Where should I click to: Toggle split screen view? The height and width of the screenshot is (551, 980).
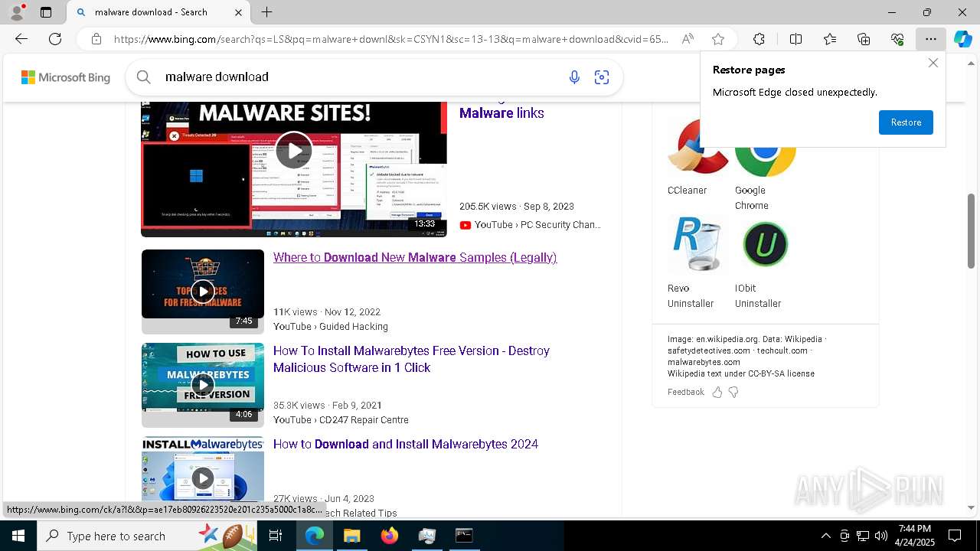795,39
